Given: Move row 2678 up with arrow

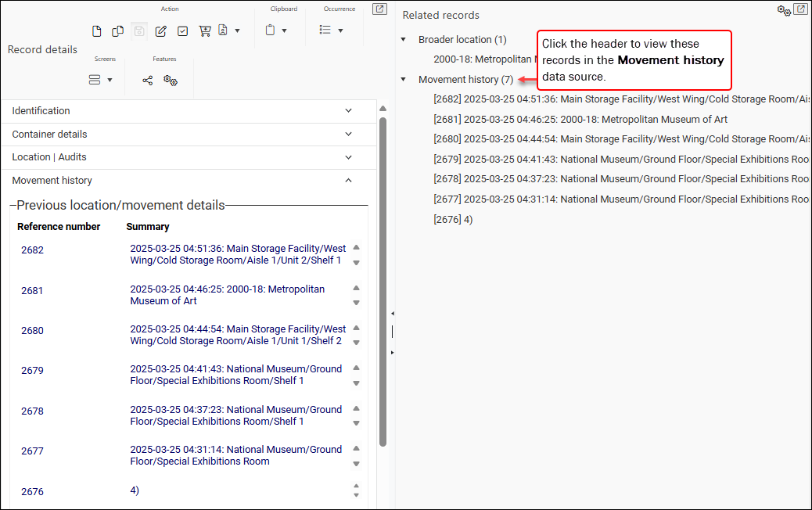Looking at the screenshot, I should (x=356, y=408).
